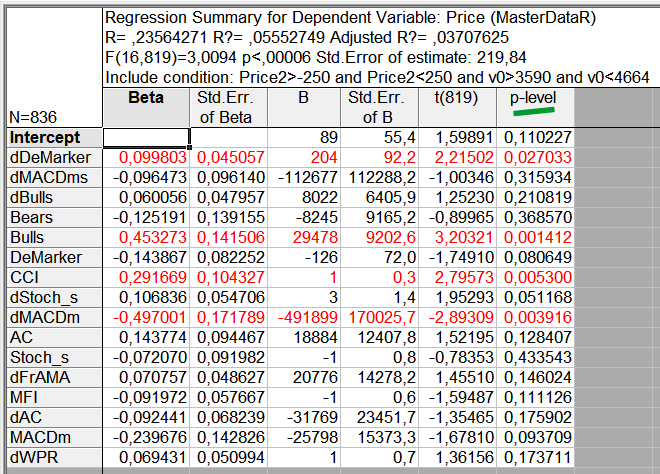This screenshot has width=660, height=474.
Task: Click t value -2,89309 for dMACDm
Action: click(x=458, y=317)
